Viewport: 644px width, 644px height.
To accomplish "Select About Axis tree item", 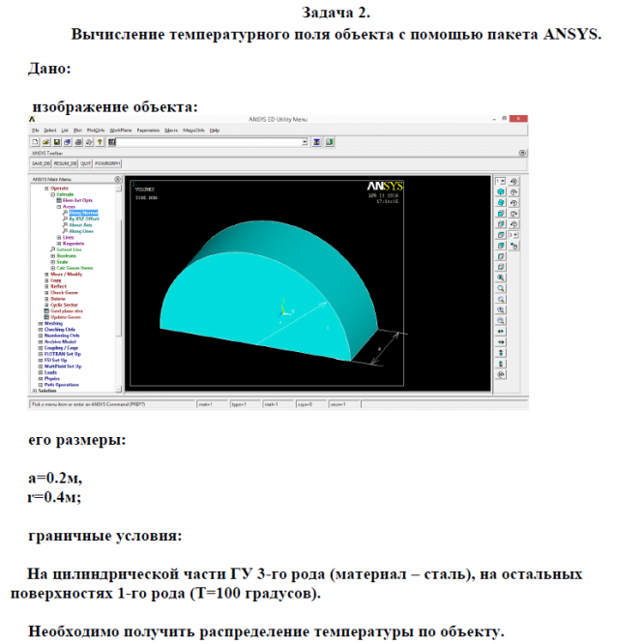I will [80, 225].
